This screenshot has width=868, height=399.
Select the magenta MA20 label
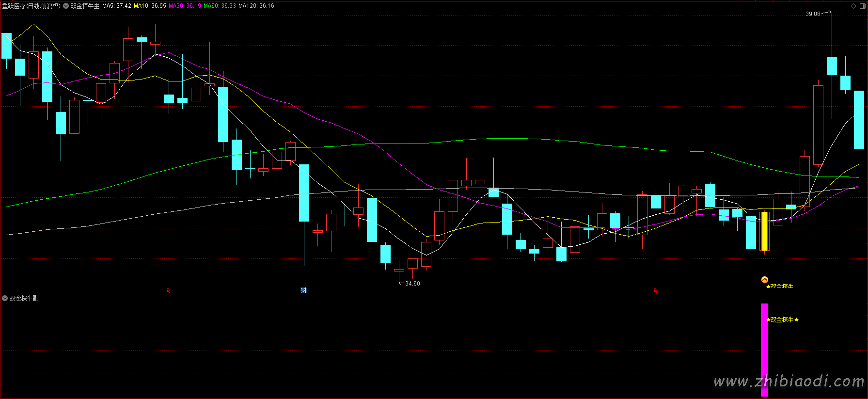coord(185,6)
